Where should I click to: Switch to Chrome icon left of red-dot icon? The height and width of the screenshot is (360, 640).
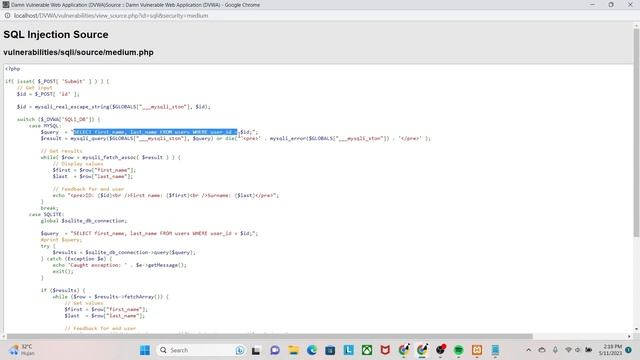click(x=422, y=350)
